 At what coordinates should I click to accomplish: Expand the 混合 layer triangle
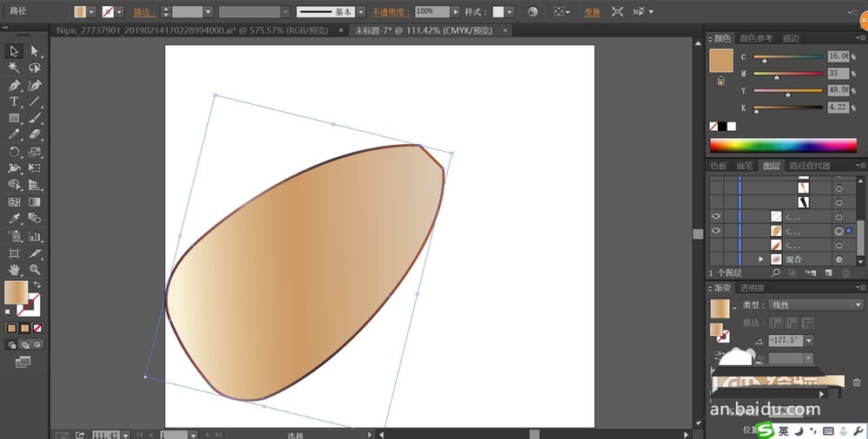[761, 259]
